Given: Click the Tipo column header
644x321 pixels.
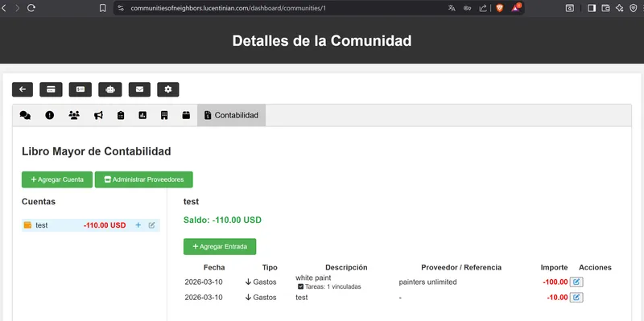Looking at the screenshot, I should click(270, 267).
